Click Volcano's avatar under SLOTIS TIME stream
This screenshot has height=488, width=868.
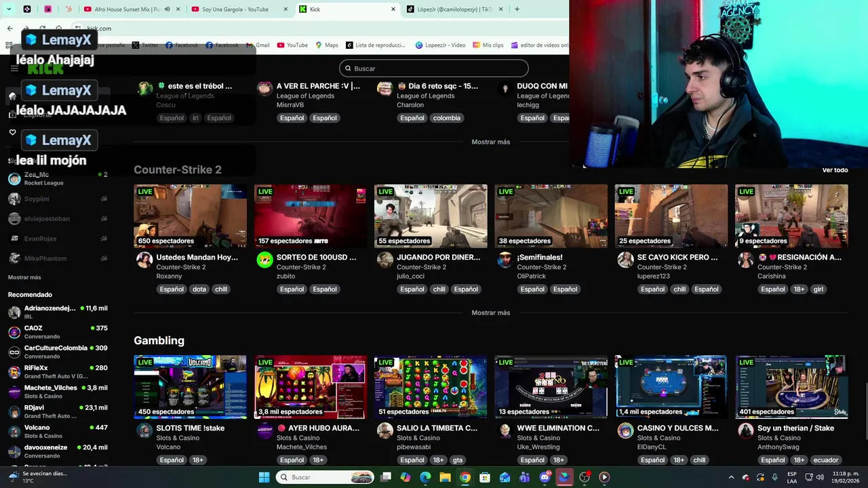(x=144, y=430)
